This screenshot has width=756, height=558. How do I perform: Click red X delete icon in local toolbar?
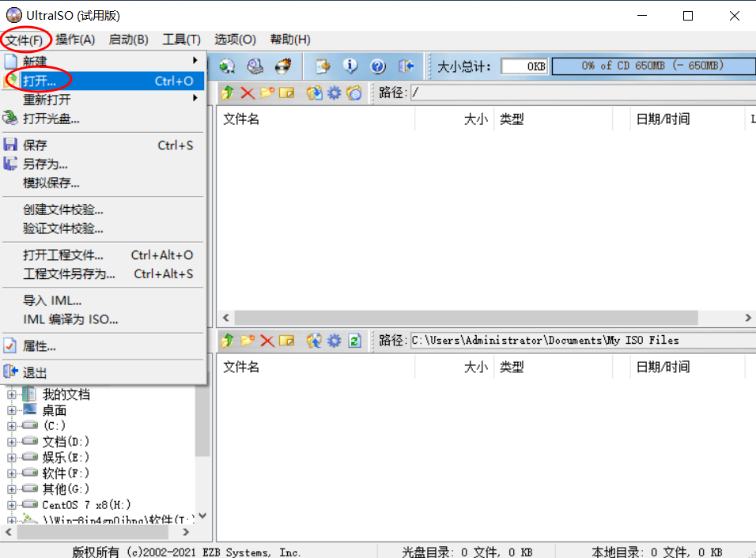267,341
